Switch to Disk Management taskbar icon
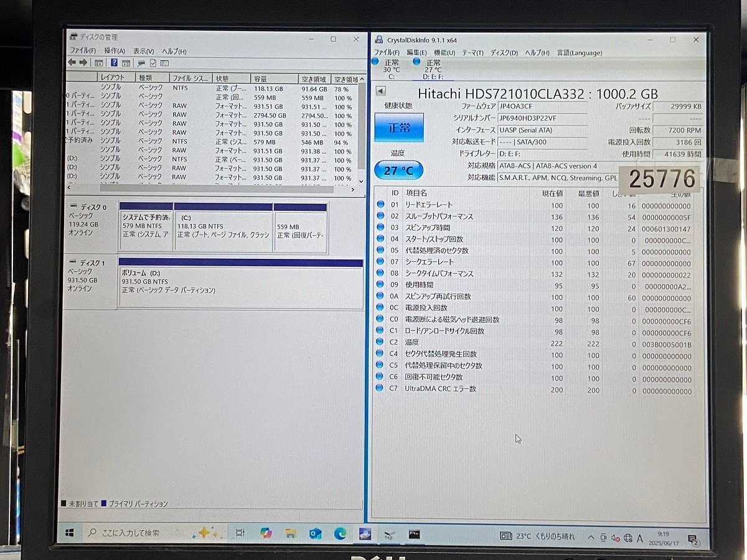 click(x=390, y=534)
